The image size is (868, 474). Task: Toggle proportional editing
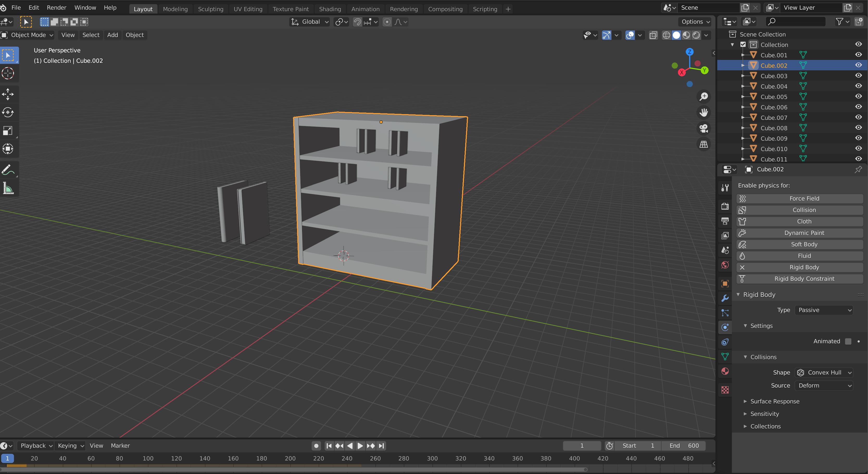(387, 22)
